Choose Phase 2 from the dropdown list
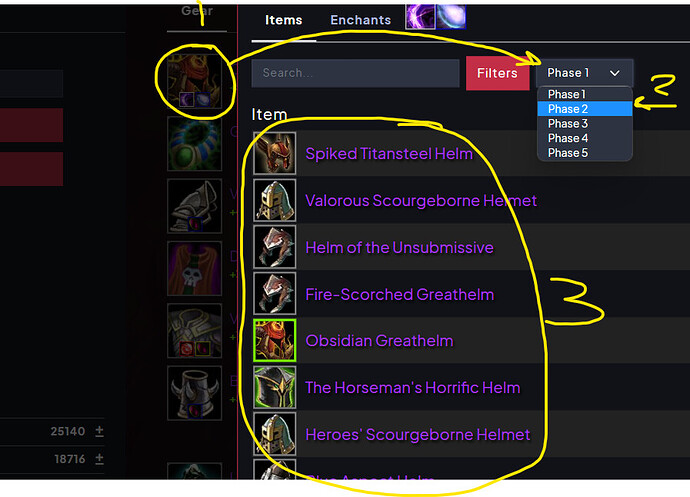Viewport: 690px width, 497px height. click(585, 109)
